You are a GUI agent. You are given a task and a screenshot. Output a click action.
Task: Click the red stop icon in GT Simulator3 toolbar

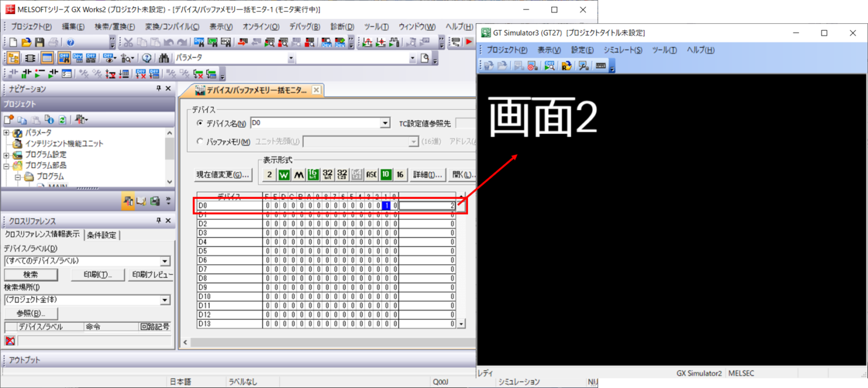531,65
